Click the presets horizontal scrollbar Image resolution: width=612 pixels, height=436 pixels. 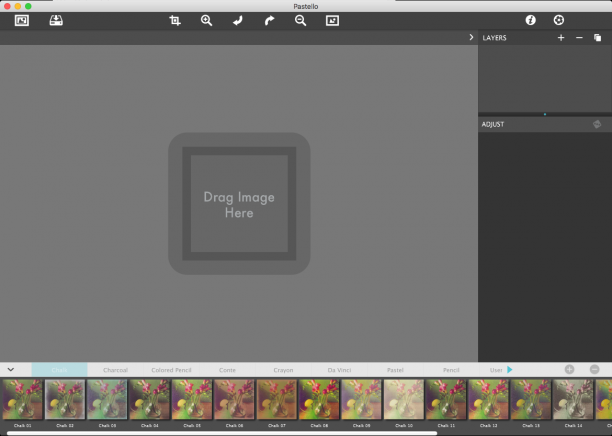[222, 433]
